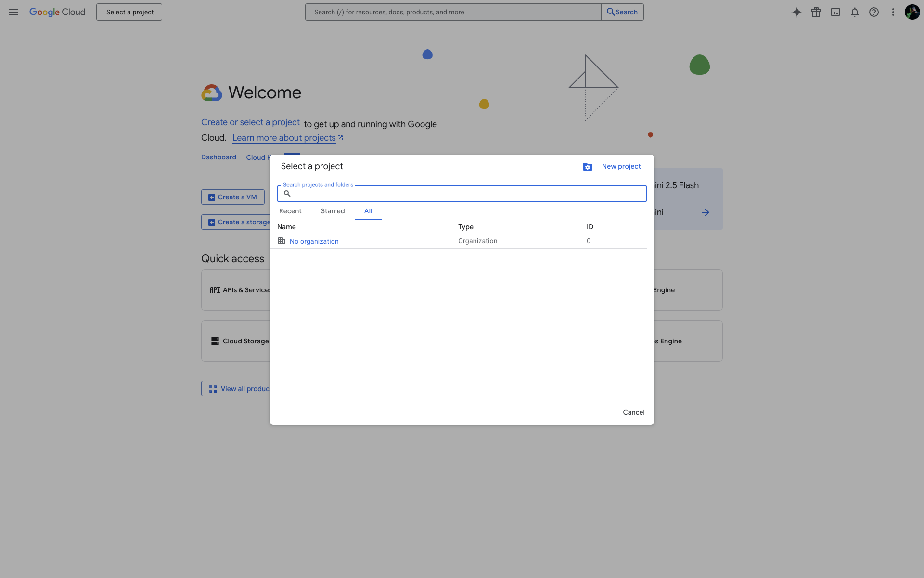
Task: Click the New project folder icon
Action: [x=588, y=167]
